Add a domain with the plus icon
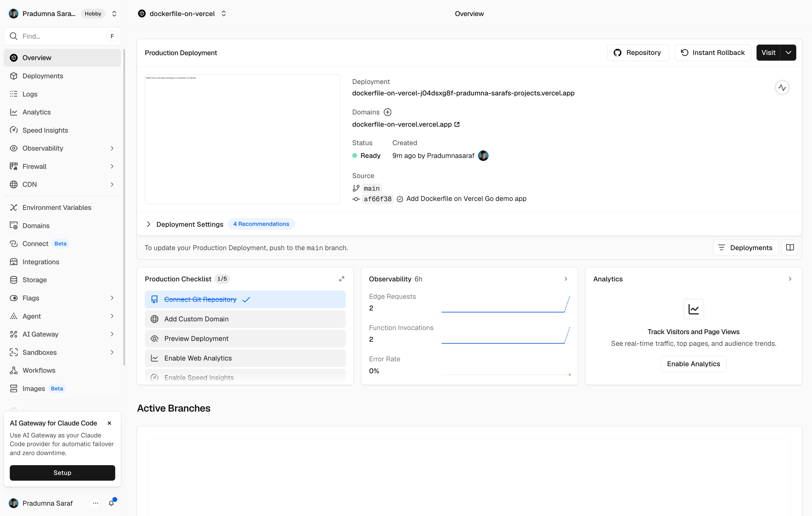The width and height of the screenshot is (812, 516). 388,112
